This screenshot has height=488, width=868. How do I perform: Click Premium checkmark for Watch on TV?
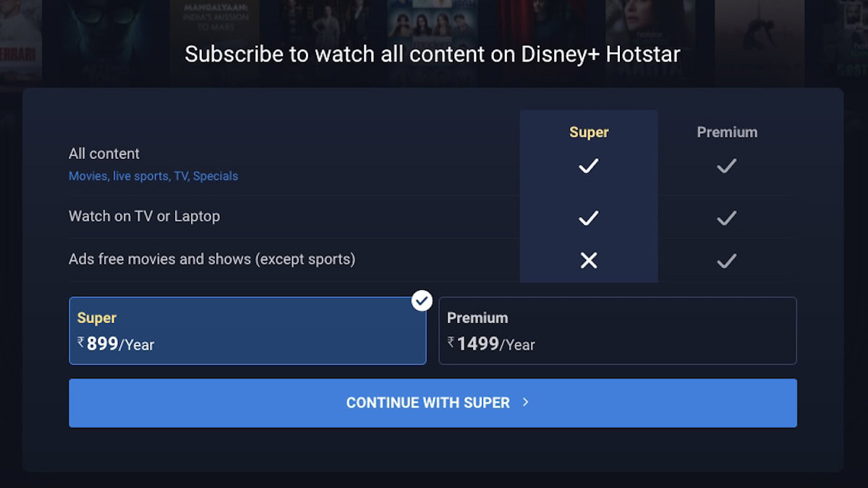coord(726,218)
